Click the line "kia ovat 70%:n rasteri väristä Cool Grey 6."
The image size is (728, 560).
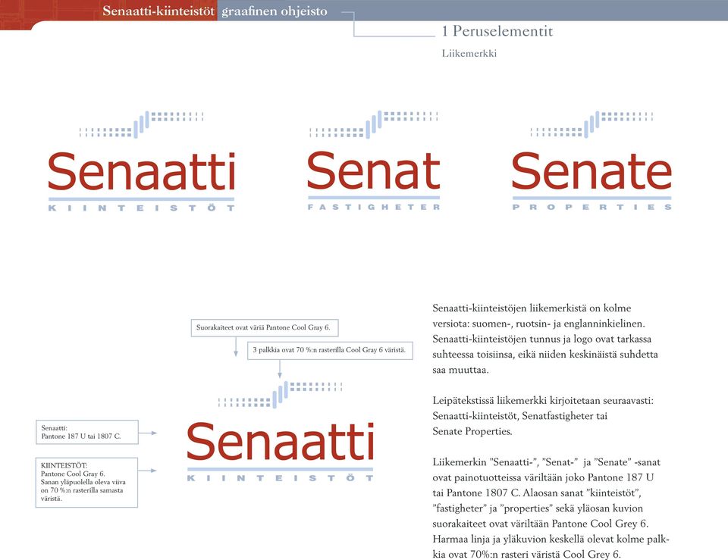coord(526,555)
